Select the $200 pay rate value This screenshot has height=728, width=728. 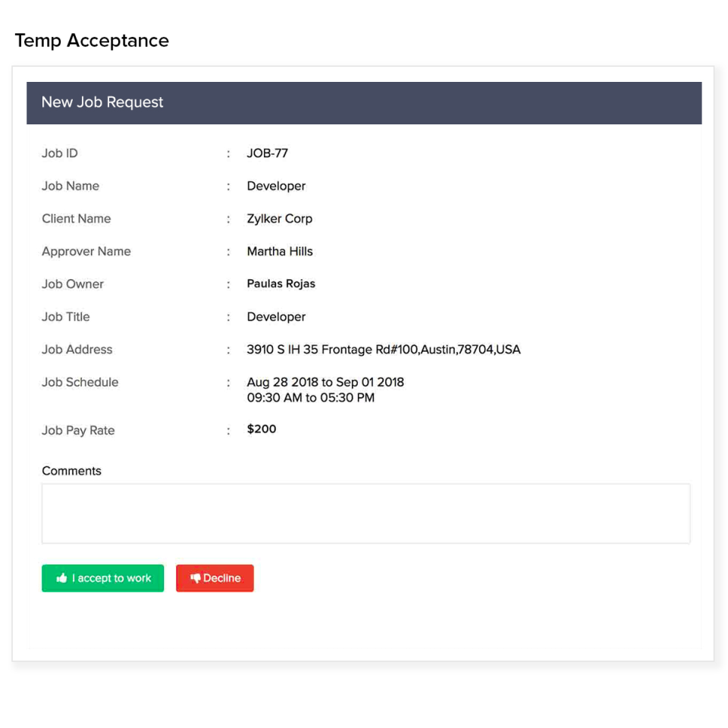click(x=261, y=429)
